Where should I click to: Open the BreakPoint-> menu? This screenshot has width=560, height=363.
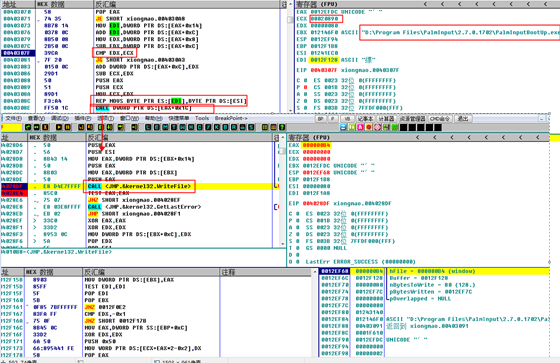pos(231,118)
